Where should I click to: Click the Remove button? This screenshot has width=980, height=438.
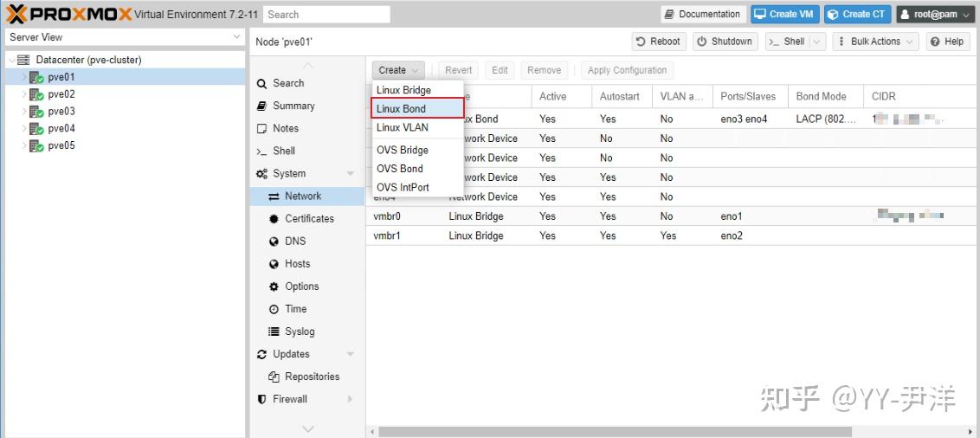544,70
